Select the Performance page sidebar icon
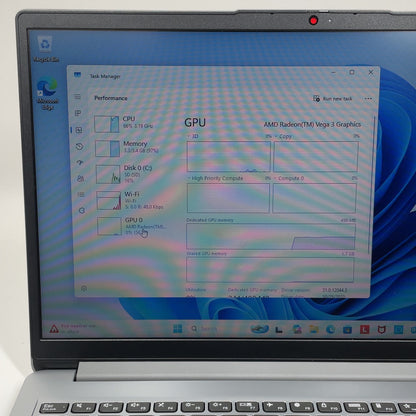Image resolution: width=416 pixels, height=416 pixels. (x=79, y=130)
